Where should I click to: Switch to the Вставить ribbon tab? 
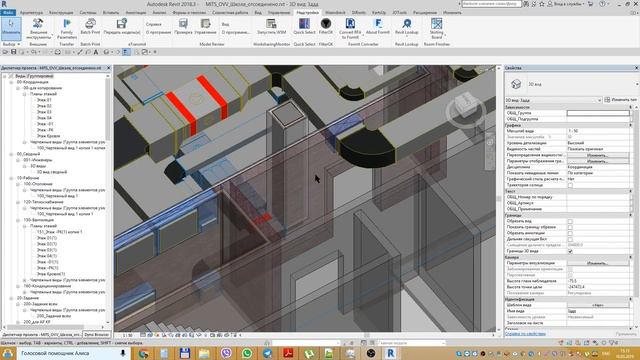(x=111, y=13)
